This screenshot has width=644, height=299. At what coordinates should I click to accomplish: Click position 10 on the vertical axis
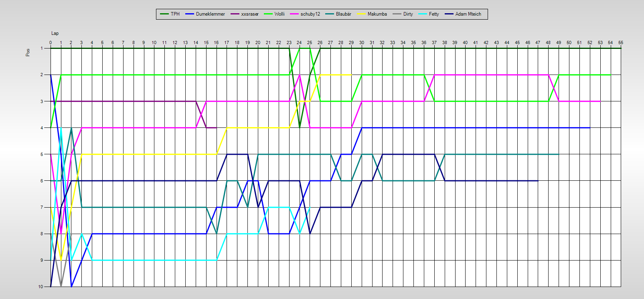click(x=41, y=287)
